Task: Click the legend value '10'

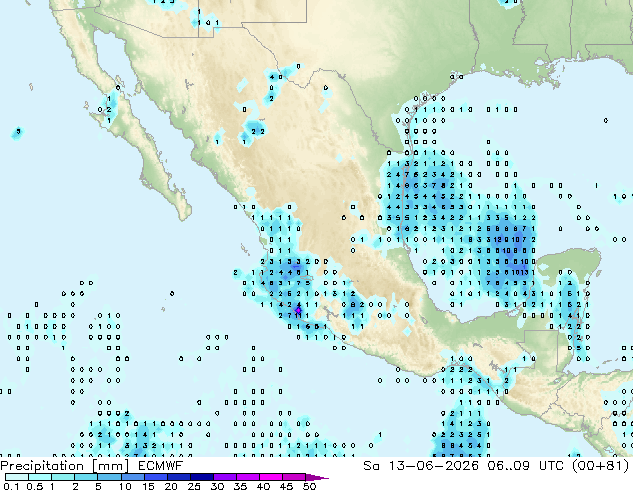Action: click(125, 486)
